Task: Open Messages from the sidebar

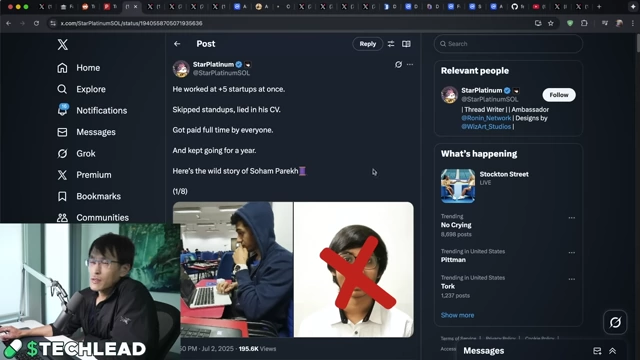Action: (x=86, y=132)
